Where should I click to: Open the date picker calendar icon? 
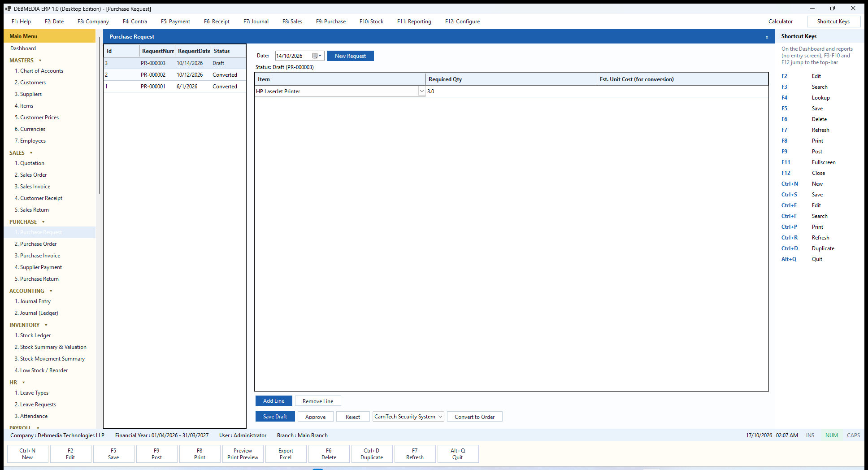click(x=317, y=56)
